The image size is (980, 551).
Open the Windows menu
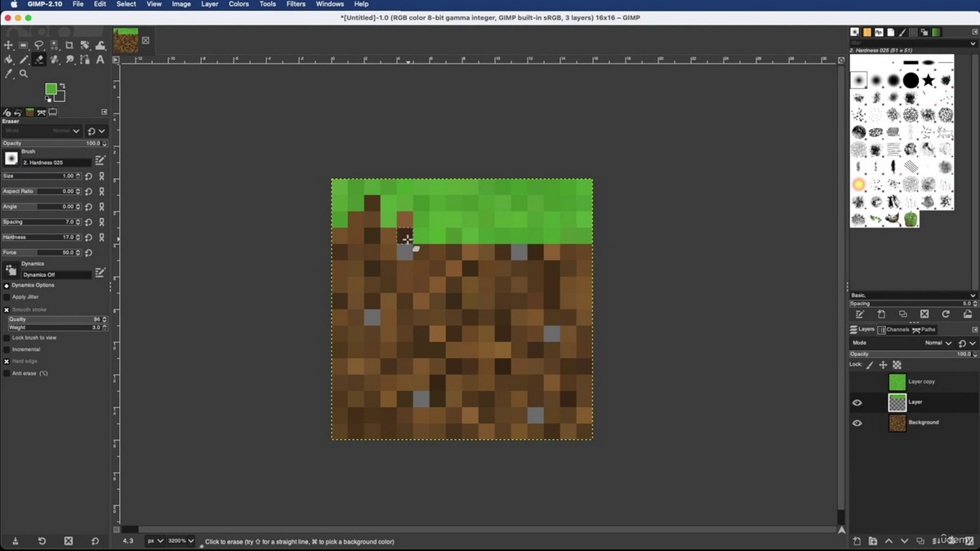tap(330, 4)
